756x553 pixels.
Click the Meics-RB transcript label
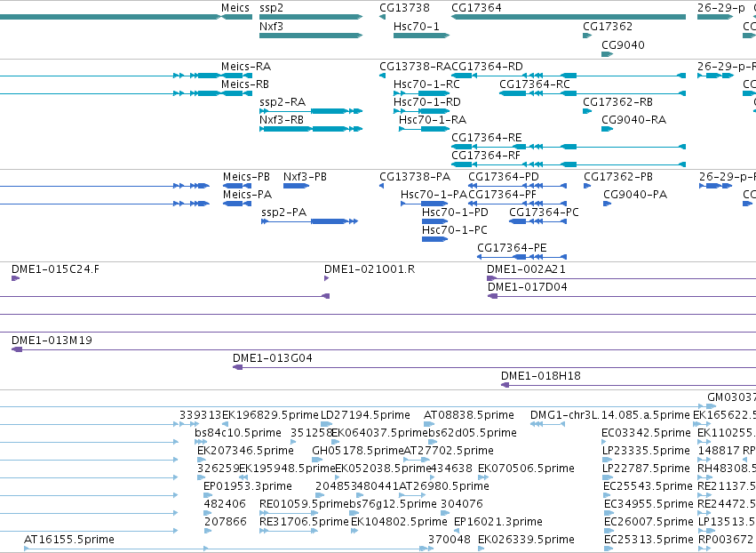point(245,84)
